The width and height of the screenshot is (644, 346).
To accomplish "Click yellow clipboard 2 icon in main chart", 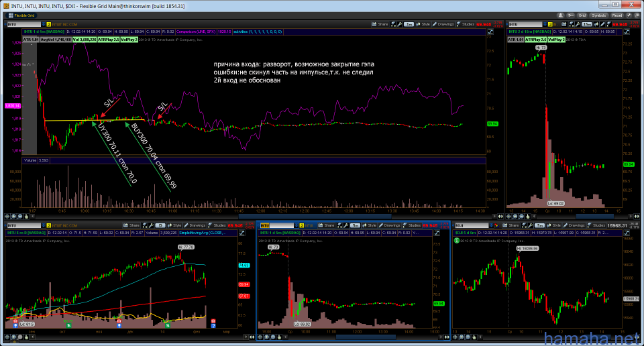I will (48, 24).
